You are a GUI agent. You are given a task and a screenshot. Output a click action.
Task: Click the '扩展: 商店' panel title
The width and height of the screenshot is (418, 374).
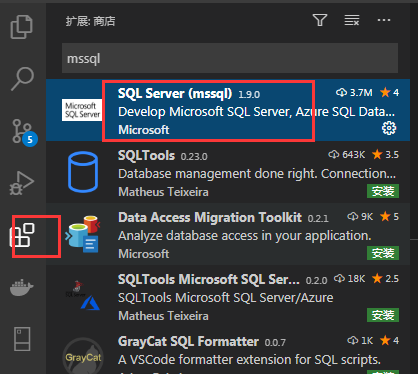(90, 21)
